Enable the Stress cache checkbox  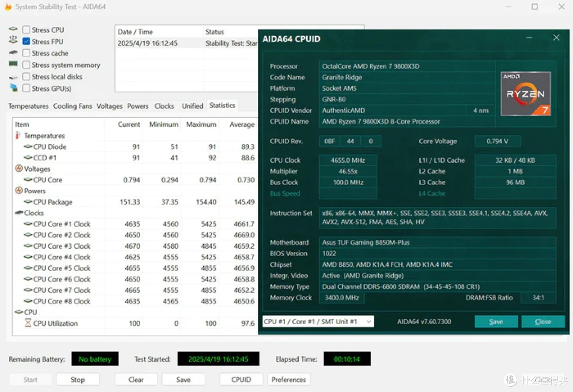coord(26,53)
